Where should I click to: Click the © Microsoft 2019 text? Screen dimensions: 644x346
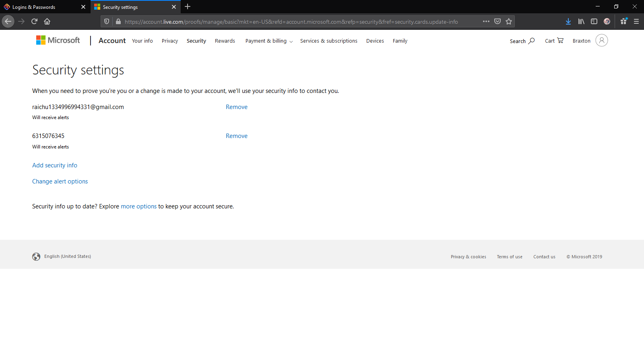click(x=584, y=257)
